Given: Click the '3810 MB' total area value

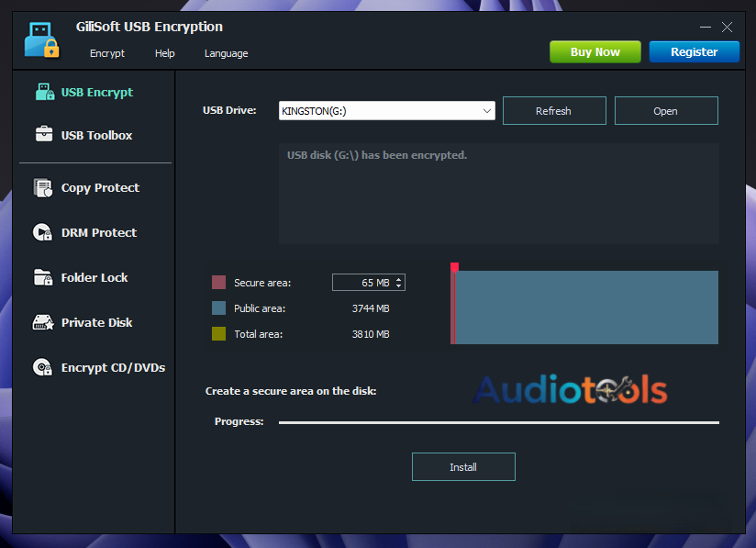Looking at the screenshot, I should (371, 334).
